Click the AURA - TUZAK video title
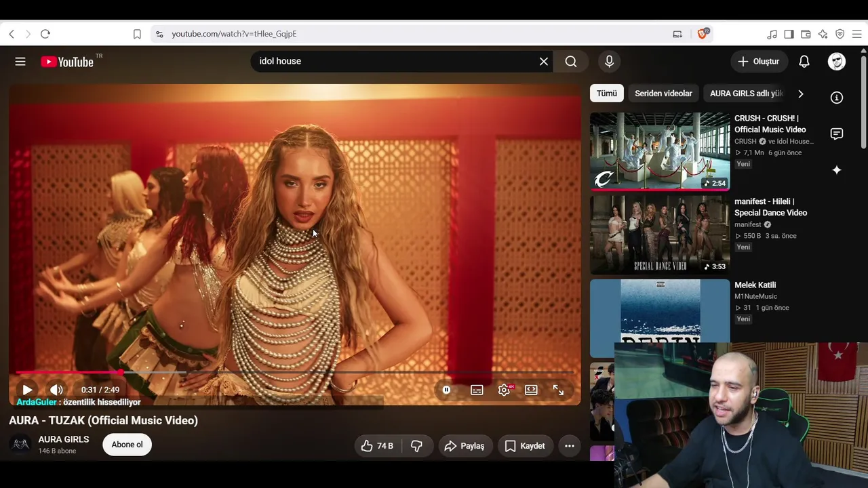The height and width of the screenshot is (488, 868). pyautogui.click(x=103, y=421)
